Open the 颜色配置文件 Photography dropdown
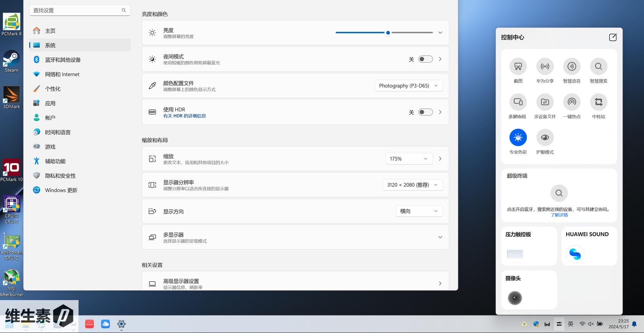Image resolution: width=644 pixels, height=333 pixels. pos(408,86)
